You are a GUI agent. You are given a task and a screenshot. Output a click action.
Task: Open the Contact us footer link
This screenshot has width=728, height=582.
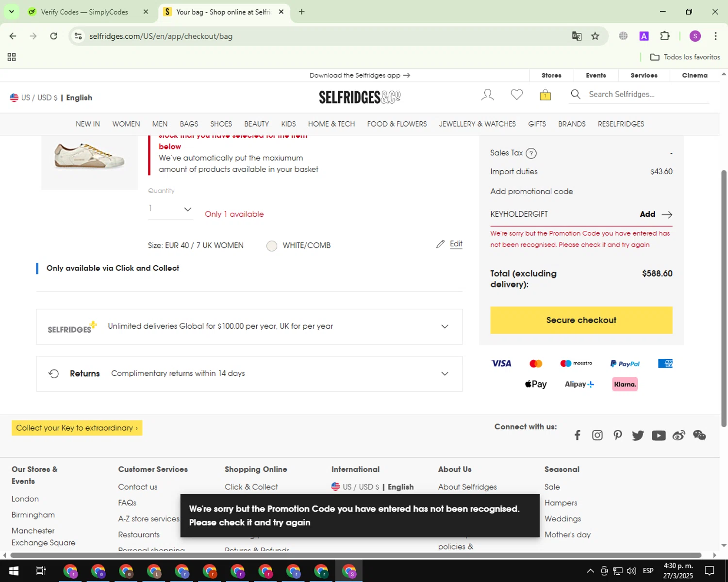(138, 487)
